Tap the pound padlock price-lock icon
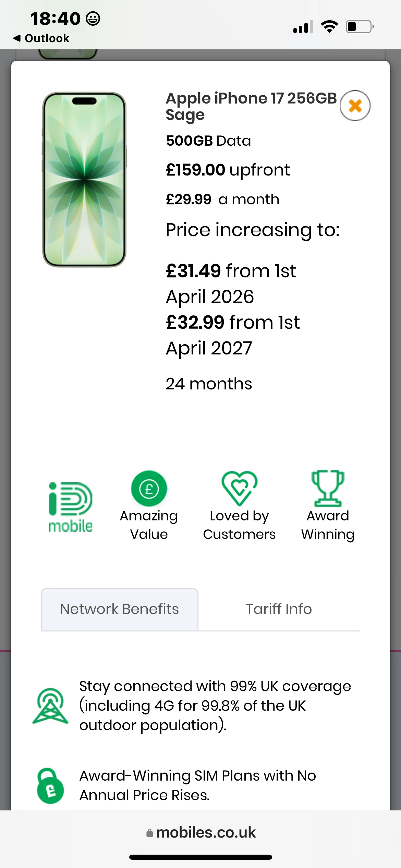401x868 pixels. coord(50,786)
